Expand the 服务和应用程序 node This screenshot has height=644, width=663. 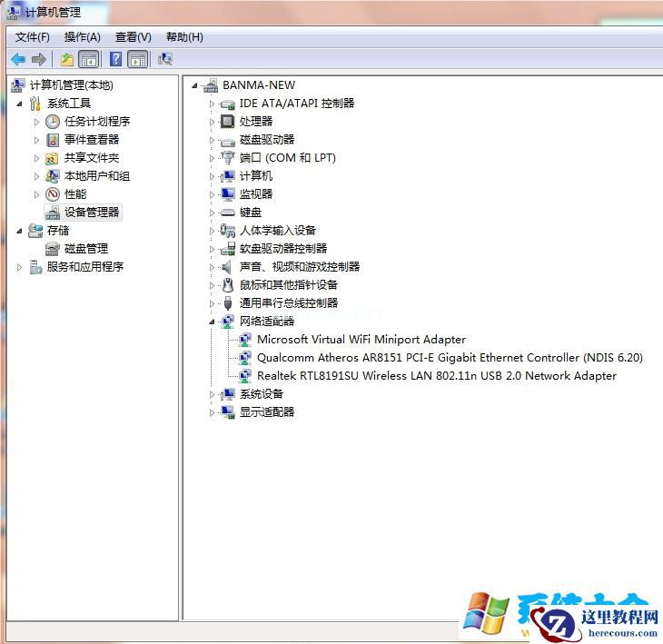tap(19, 267)
